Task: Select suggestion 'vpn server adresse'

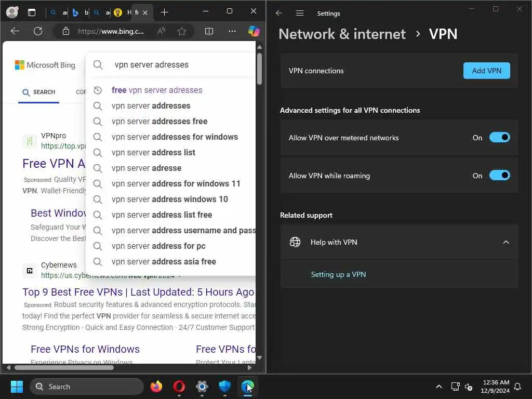Action: 147,168
